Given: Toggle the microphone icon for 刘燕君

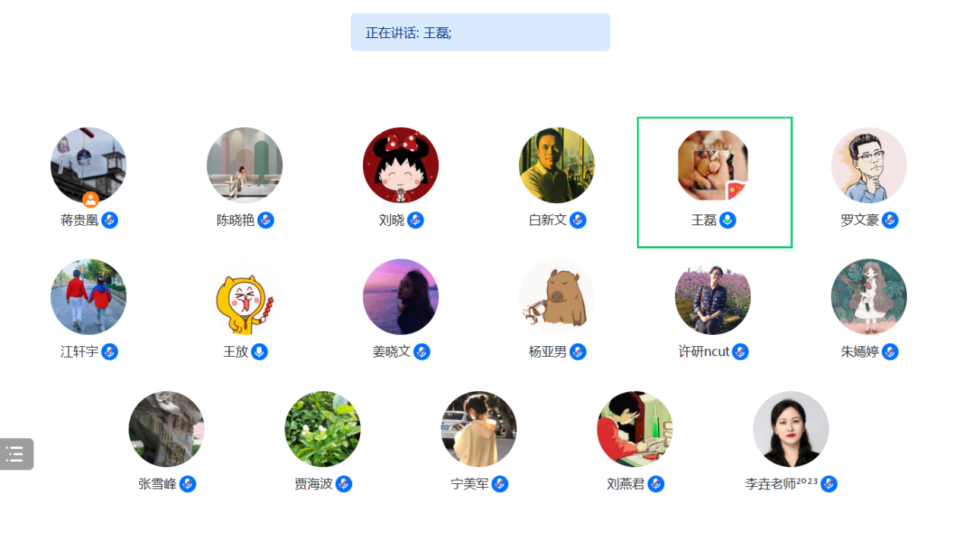Looking at the screenshot, I should (x=656, y=484).
